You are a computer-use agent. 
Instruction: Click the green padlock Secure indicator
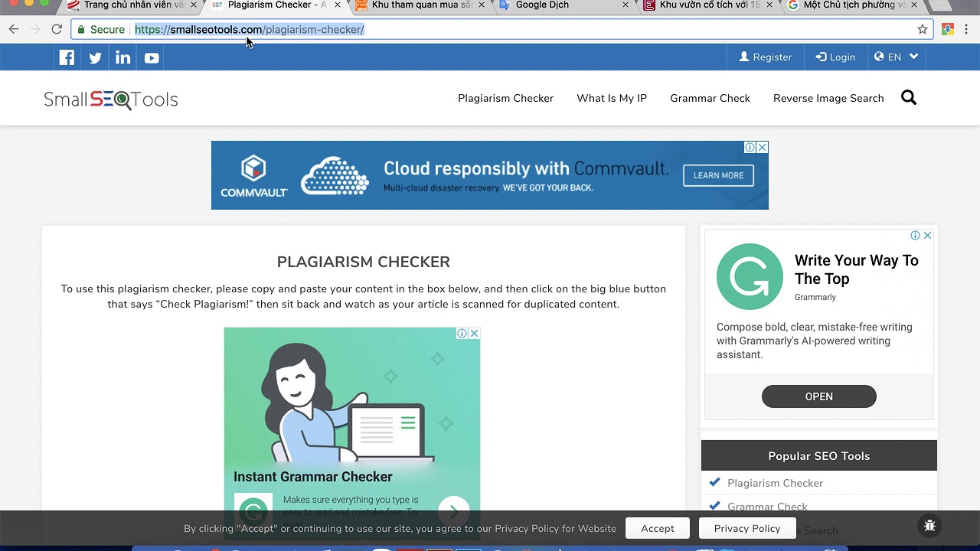click(x=101, y=29)
